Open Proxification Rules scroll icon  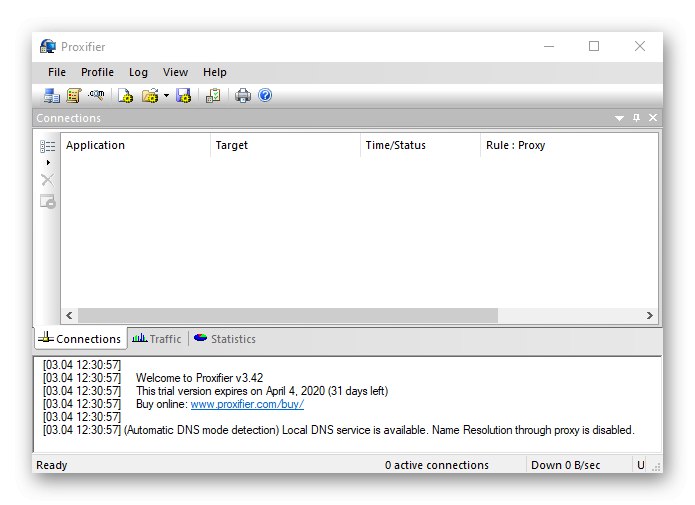74,95
